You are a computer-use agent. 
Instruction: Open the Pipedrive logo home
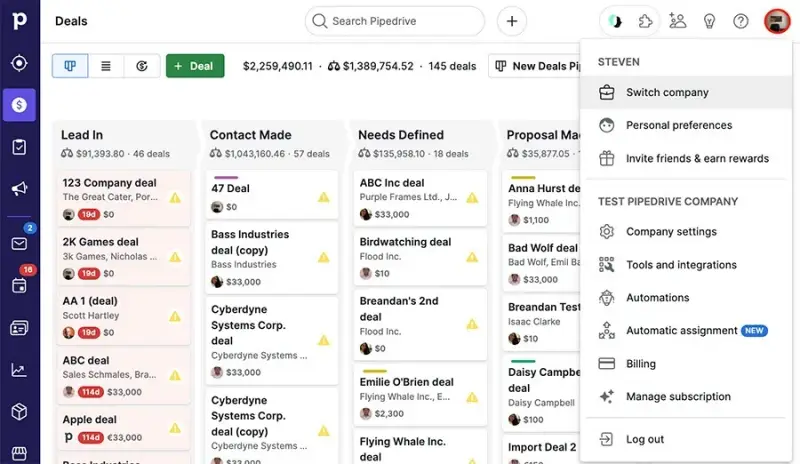click(x=19, y=20)
